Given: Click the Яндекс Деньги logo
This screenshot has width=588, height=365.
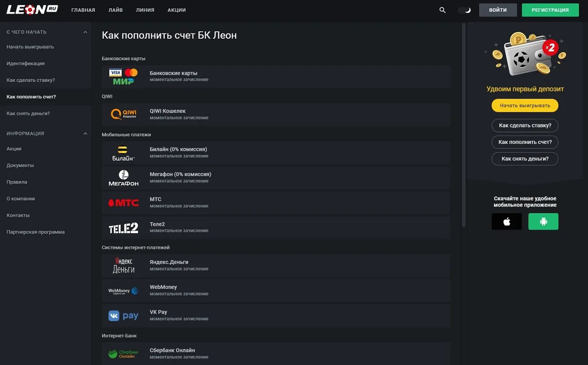Looking at the screenshot, I should [x=123, y=265].
